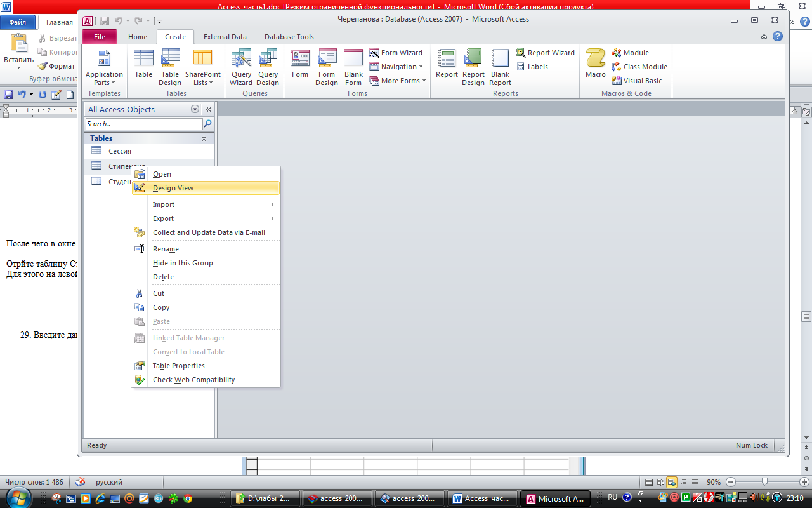Customize Access quick access toolbar dropdown
812x508 pixels.
click(x=159, y=22)
